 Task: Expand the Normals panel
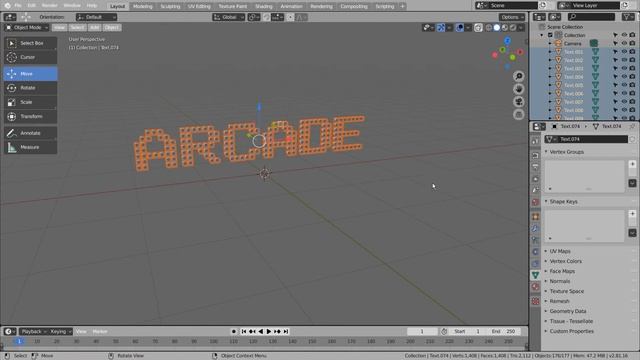[559, 281]
